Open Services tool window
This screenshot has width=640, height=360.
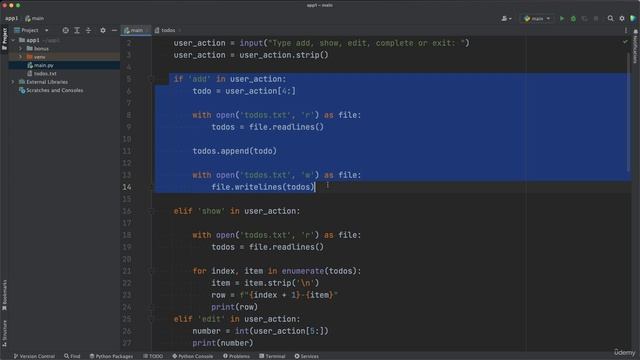[307, 356]
